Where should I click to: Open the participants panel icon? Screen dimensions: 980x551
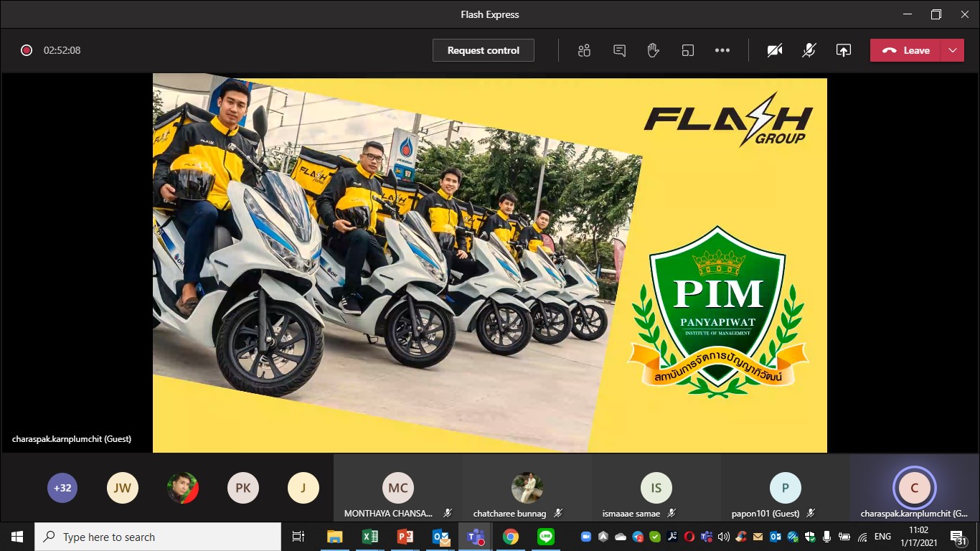(584, 50)
